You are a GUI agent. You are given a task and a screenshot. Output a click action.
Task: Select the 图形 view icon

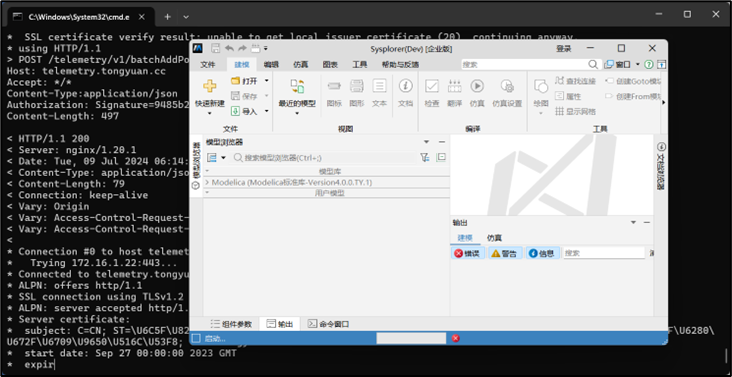(357, 86)
